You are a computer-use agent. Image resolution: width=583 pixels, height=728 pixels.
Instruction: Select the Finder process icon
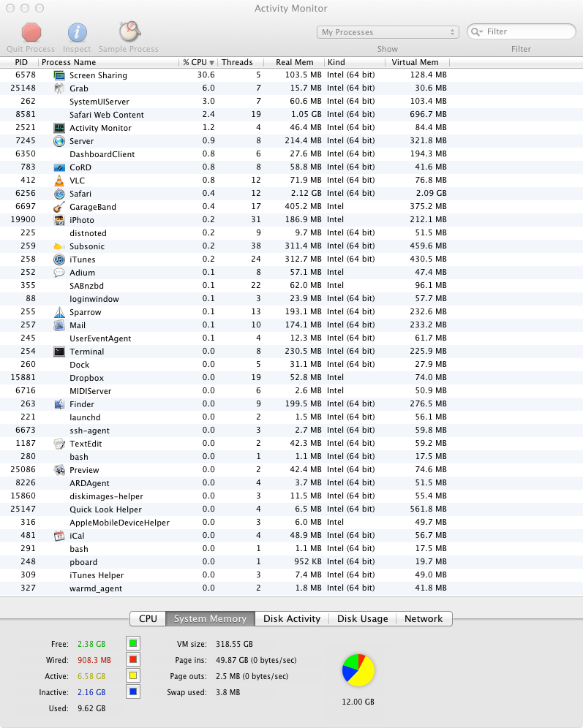pyautogui.click(x=59, y=404)
